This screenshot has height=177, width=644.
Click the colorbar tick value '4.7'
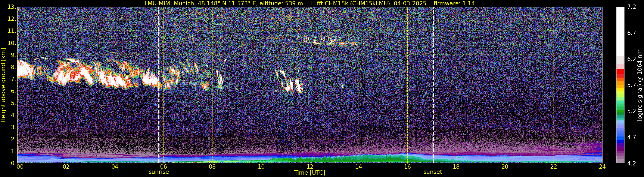(x=632, y=137)
